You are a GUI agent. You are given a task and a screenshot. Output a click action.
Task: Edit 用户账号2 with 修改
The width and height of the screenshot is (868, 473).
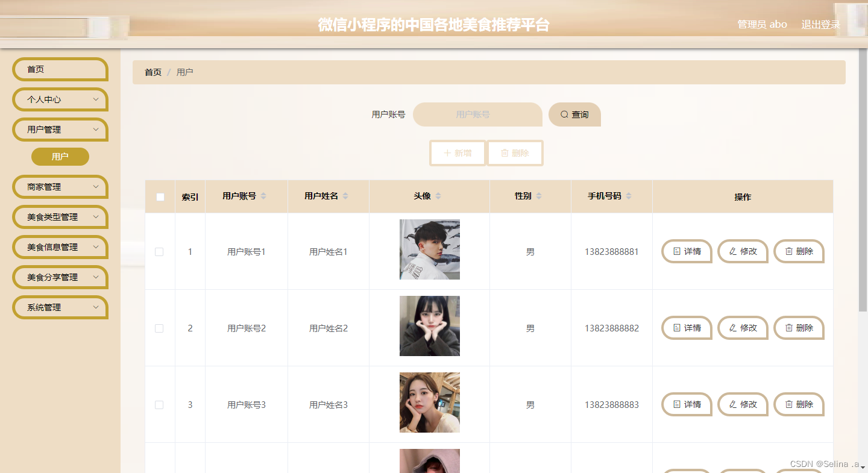tap(743, 328)
